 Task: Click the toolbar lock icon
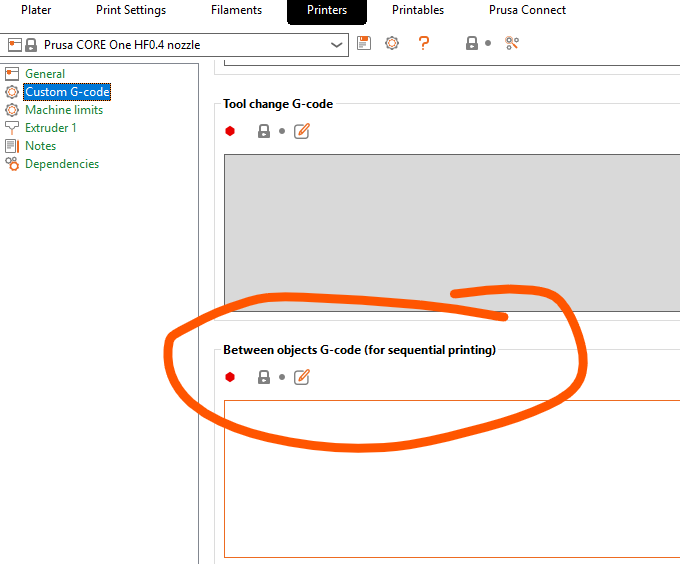coord(472,43)
